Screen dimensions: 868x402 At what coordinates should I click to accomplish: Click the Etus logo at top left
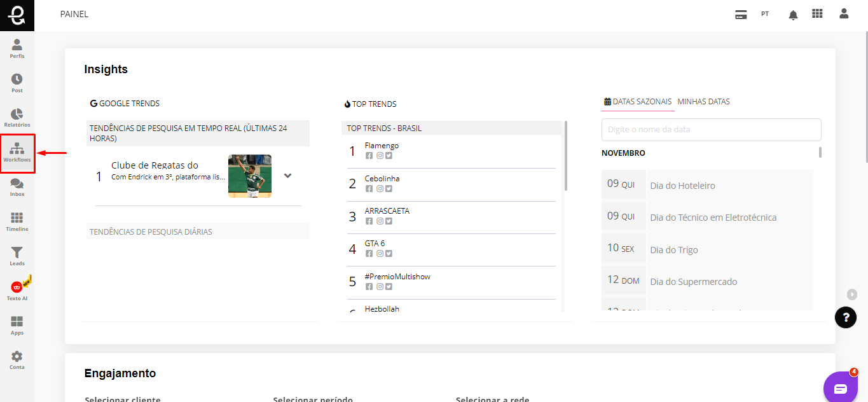[17, 15]
